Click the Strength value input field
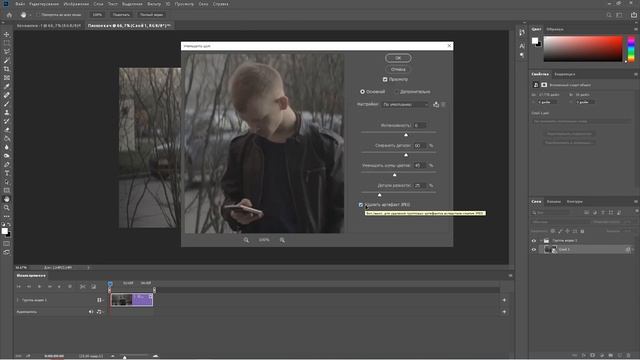The image size is (640, 360). tap(420, 125)
